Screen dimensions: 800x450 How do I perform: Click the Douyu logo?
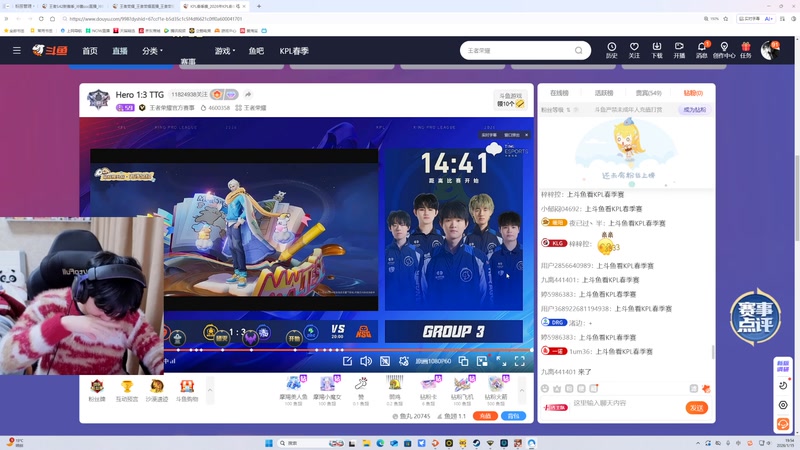(x=49, y=50)
